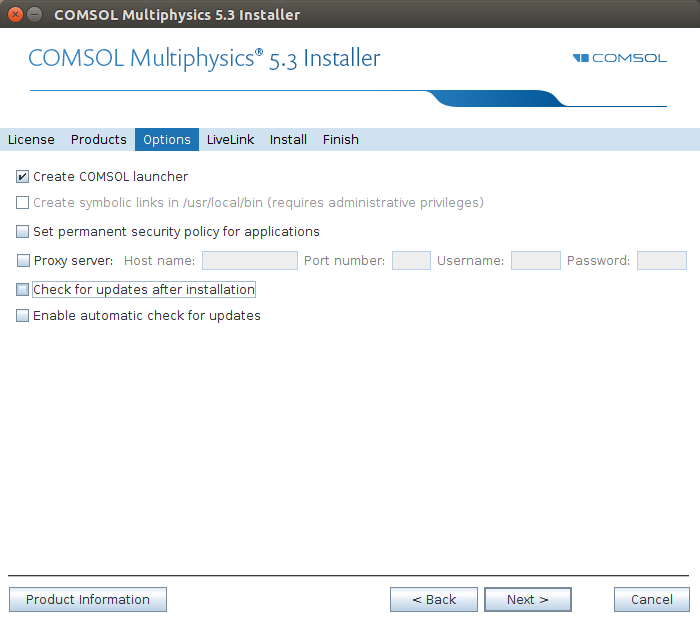Image resolution: width=700 pixels, height=620 pixels.
Task: Go to the LiveLink tab
Action: (231, 140)
